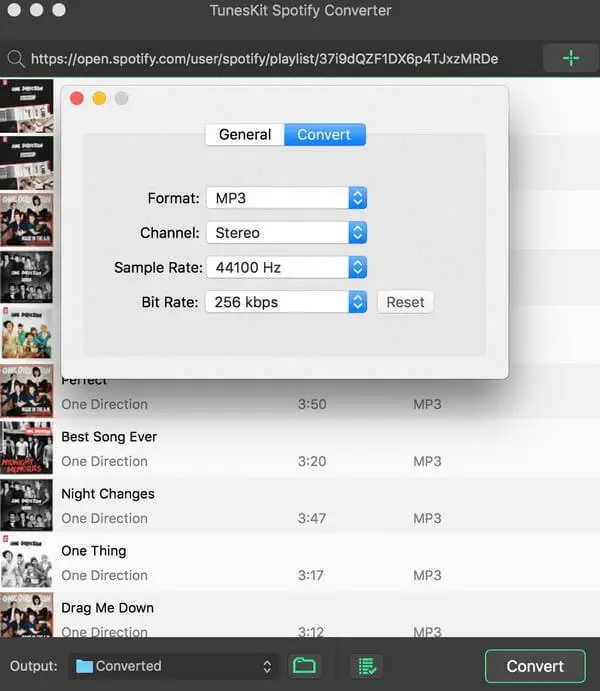The height and width of the screenshot is (691, 600).
Task: Select the Night Changes track
Action: click(x=300, y=505)
